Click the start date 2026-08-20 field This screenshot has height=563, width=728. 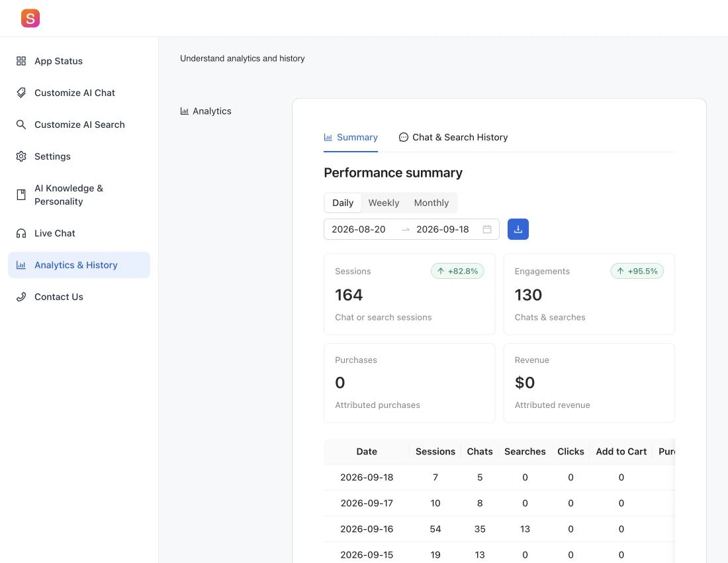[x=359, y=229]
